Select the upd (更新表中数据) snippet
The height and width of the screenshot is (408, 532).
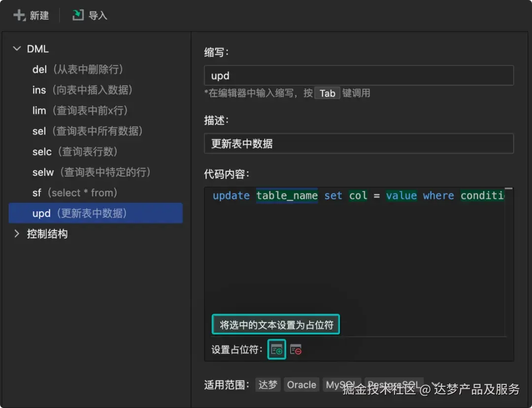pos(96,213)
